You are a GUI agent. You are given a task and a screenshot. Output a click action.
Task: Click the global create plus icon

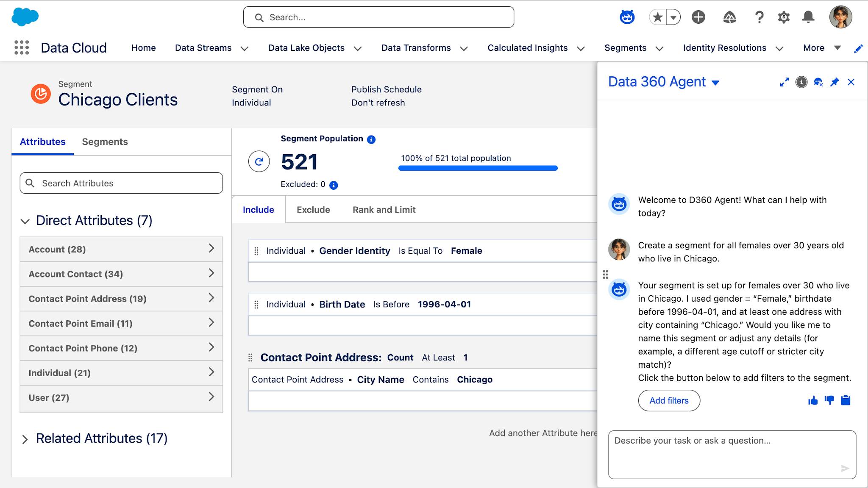point(698,17)
